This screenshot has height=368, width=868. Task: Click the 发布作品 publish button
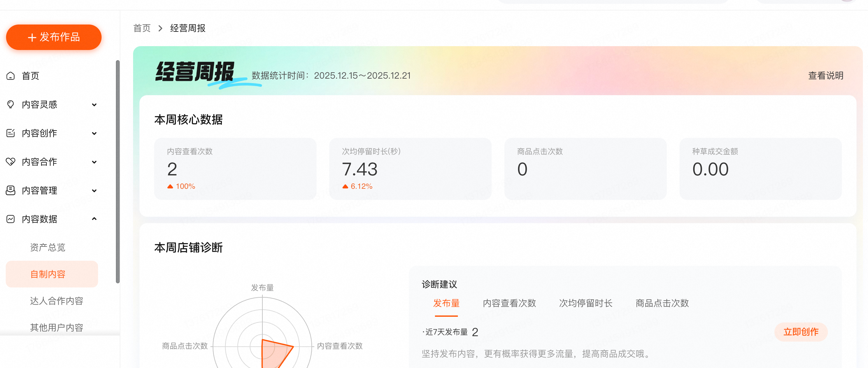pyautogui.click(x=53, y=37)
